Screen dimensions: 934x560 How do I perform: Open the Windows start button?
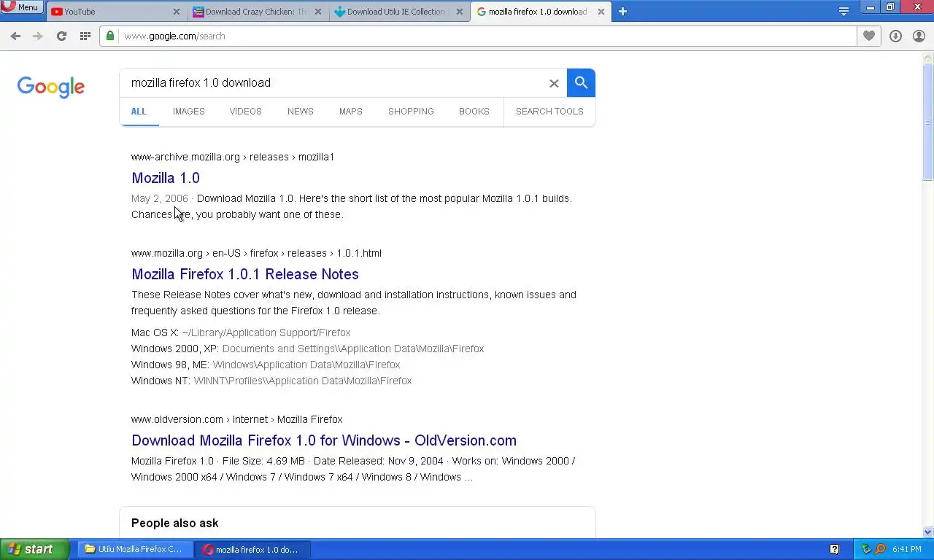pos(34,550)
